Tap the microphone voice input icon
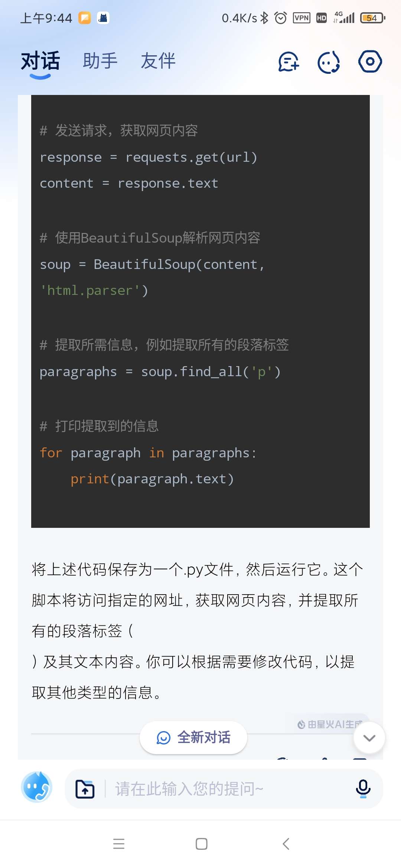Viewport: 401px width, 868px height. [x=363, y=789]
